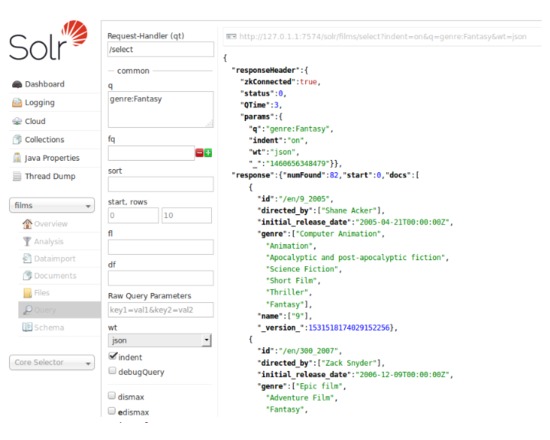The image size is (550, 440).
Task: Click the Cloud icon in sidebar
Action: tap(17, 121)
